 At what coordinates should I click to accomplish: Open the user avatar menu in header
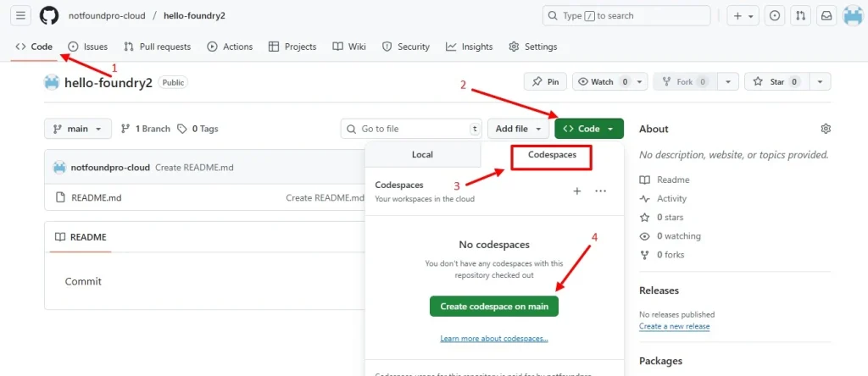pyautogui.click(x=853, y=16)
